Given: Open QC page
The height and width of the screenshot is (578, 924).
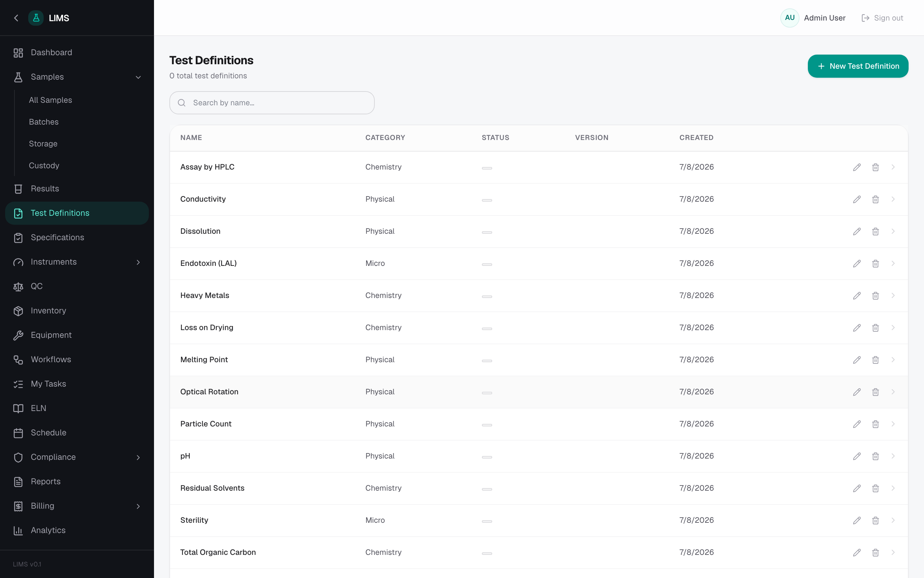Looking at the screenshot, I should [77, 286].
